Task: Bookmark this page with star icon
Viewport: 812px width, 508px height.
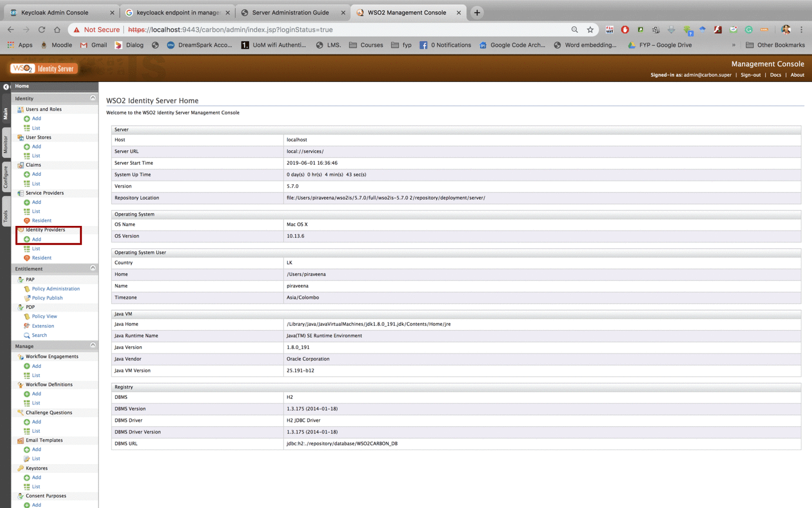Action: (x=590, y=29)
